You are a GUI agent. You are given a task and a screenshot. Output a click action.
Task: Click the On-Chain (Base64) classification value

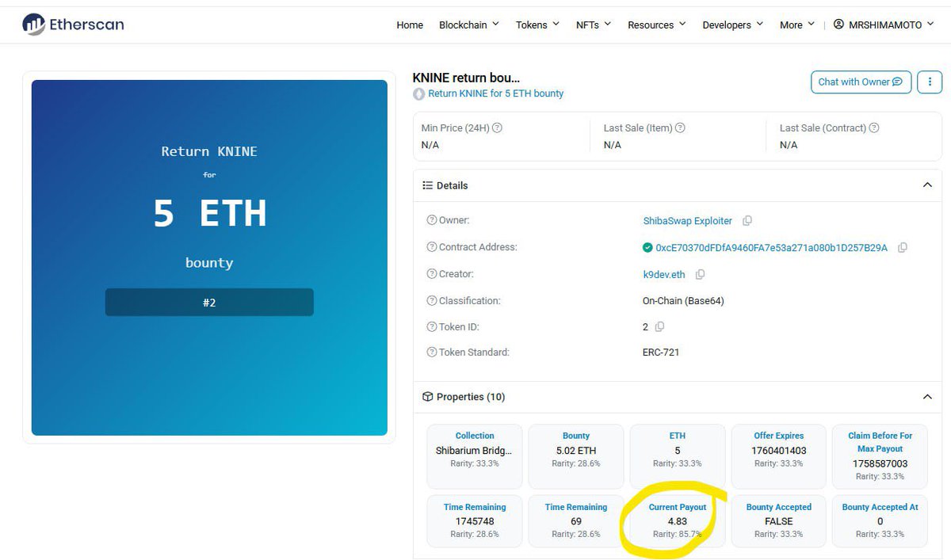683,301
